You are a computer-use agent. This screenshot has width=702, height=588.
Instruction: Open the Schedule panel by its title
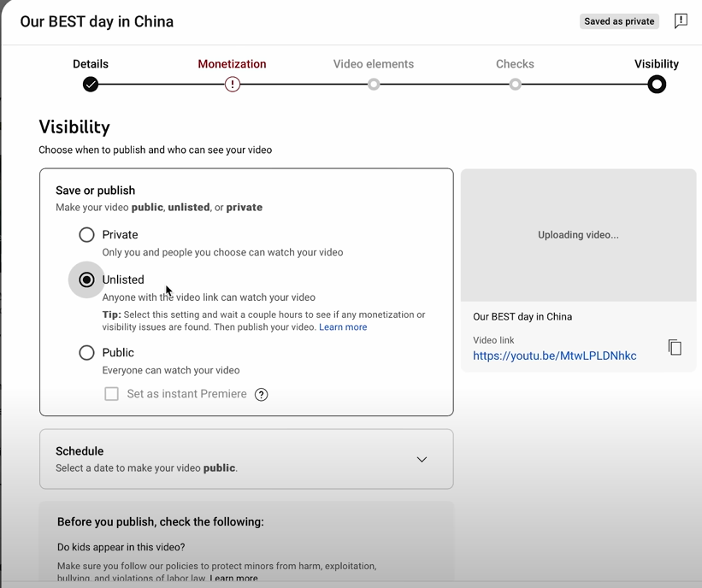click(80, 451)
